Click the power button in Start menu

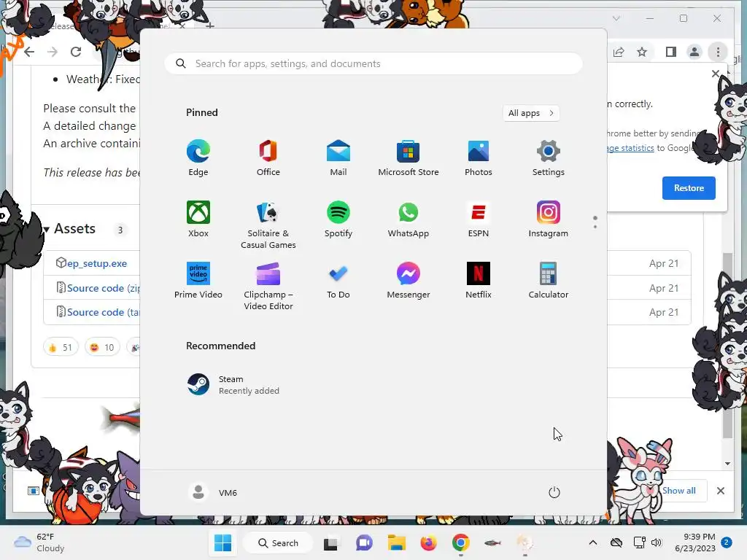[x=554, y=492]
